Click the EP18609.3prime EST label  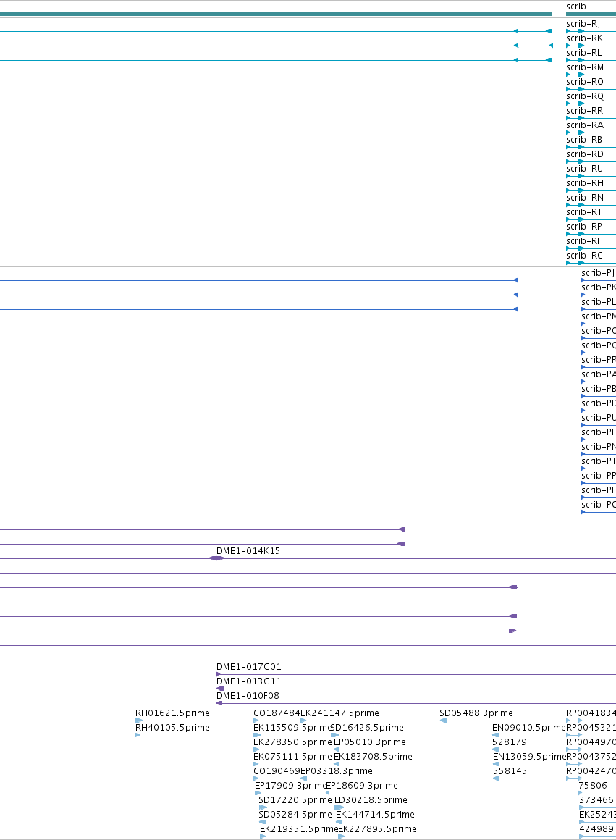tap(362, 786)
